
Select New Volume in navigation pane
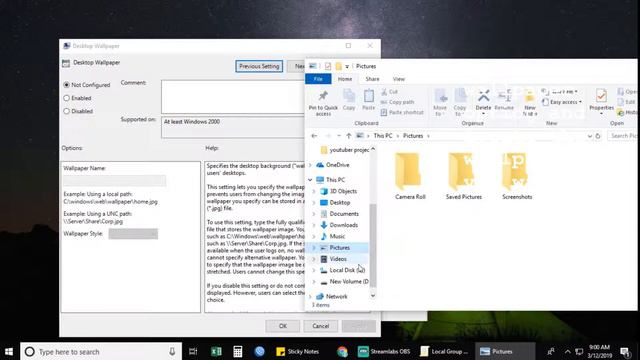tap(345, 282)
